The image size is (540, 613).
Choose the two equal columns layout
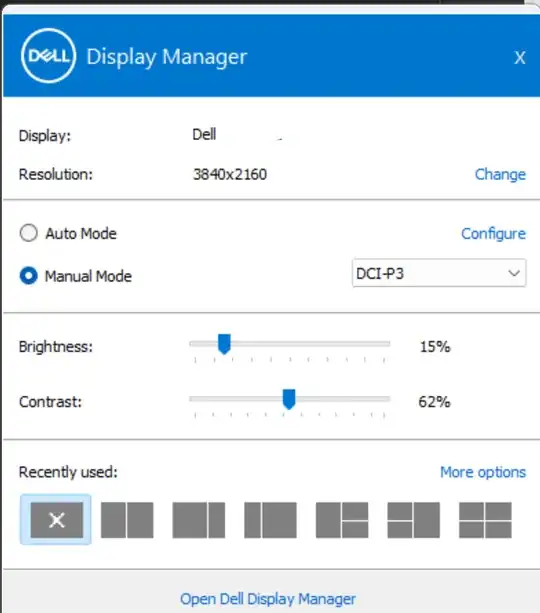pos(127,520)
